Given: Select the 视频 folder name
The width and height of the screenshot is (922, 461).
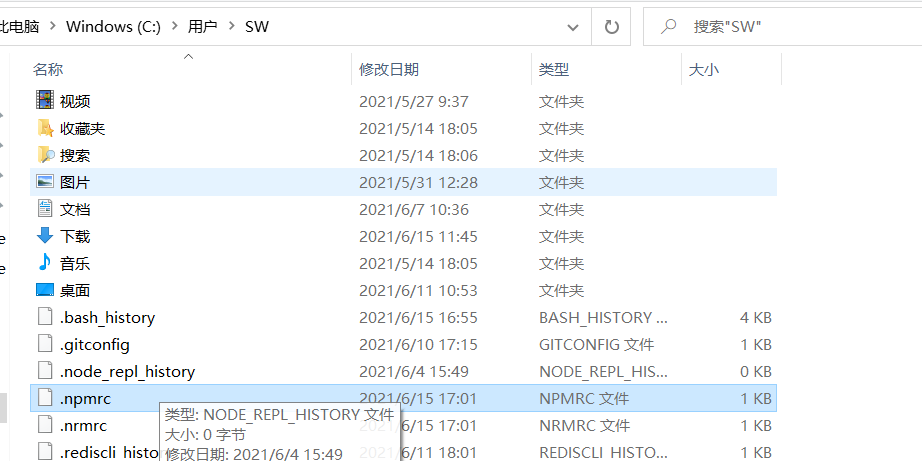Looking at the screenshot, I should click(x=75, y=101).
